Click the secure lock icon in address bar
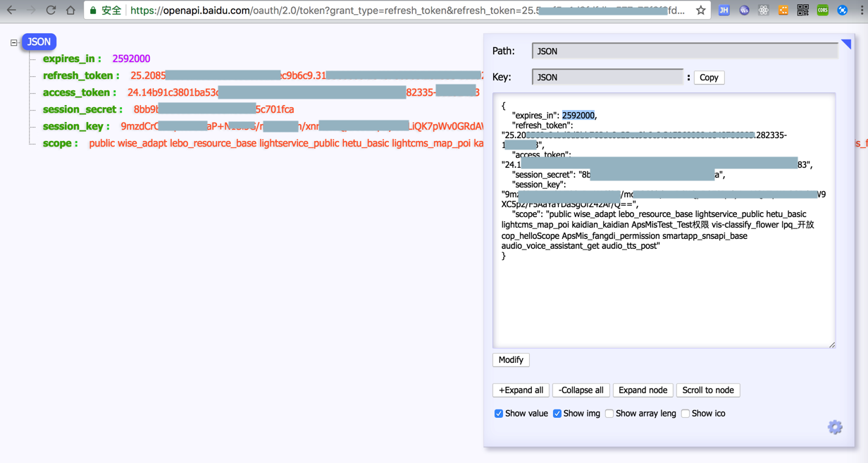Image resolution: width=868 pixels, height=463 pixels. click(92, 11)
